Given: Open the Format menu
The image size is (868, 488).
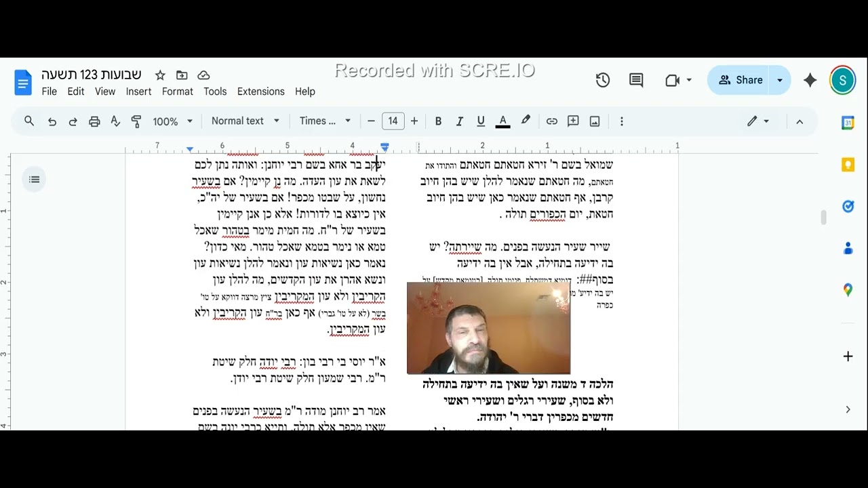Looking at the screenshot, I should pyautogui.click(x=178, y=91).
